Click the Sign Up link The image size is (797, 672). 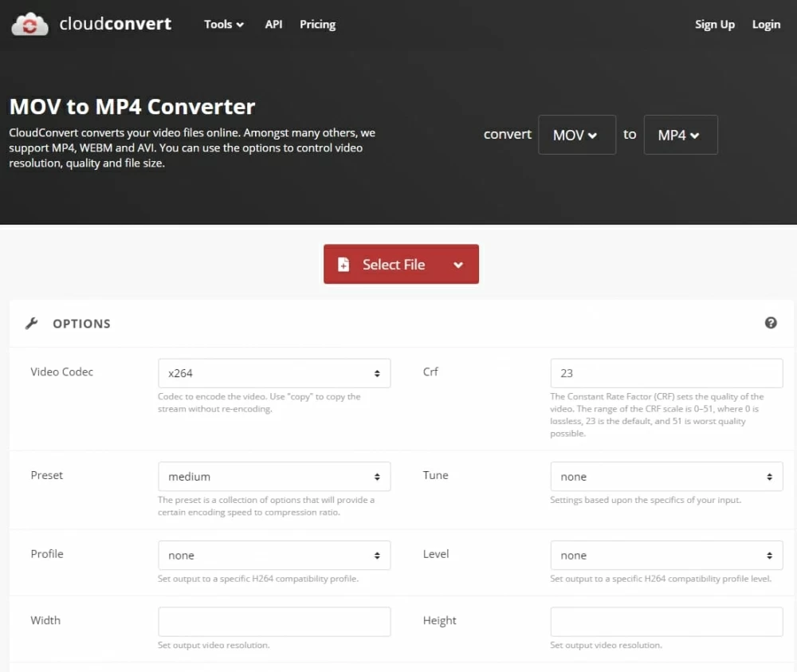click(x=715, y=25)
